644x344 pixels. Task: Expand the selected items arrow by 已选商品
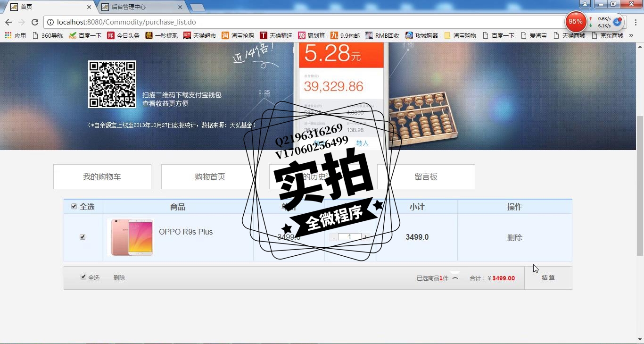point(455,278)
